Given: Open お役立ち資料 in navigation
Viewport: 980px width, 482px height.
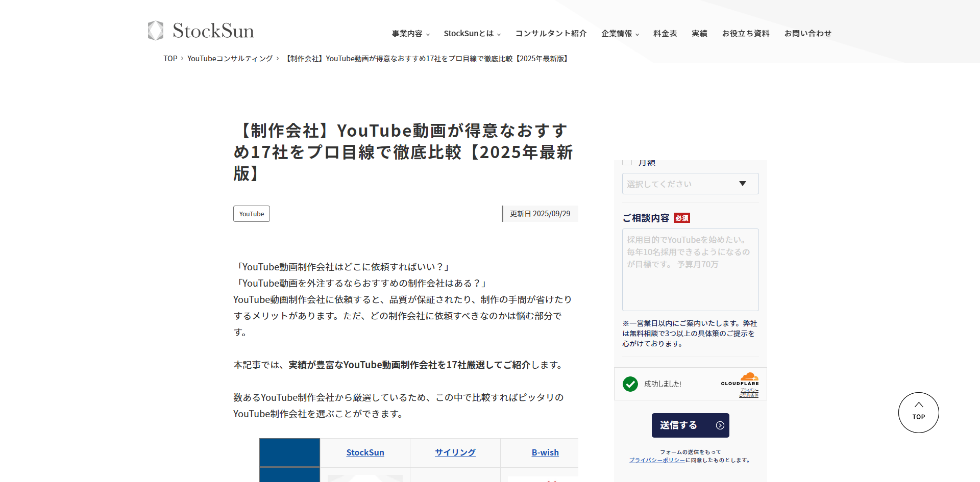Looking at the screenshot, I should (745, 34).
